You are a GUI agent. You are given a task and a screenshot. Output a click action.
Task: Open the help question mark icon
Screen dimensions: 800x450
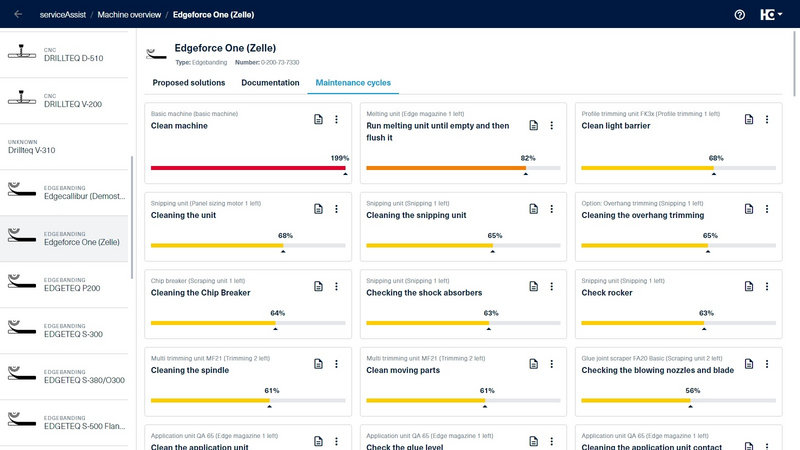[x=740, y=15]
